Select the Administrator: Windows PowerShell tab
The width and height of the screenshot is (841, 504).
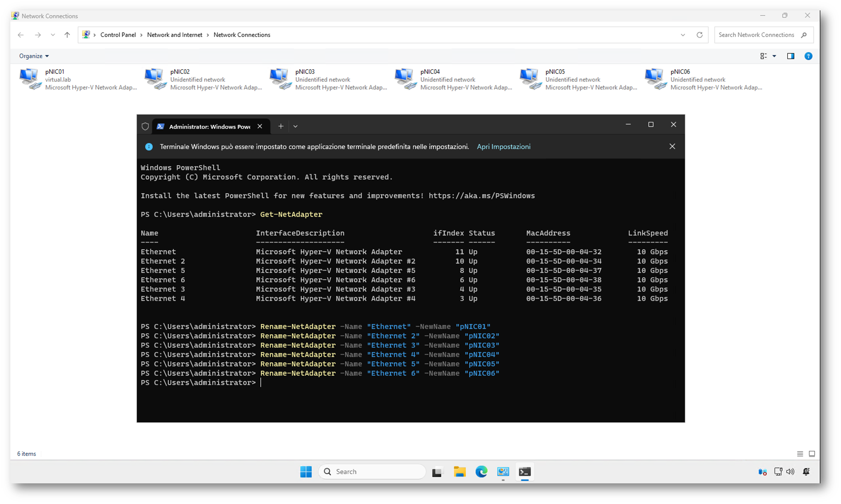[x=209, y=126]
